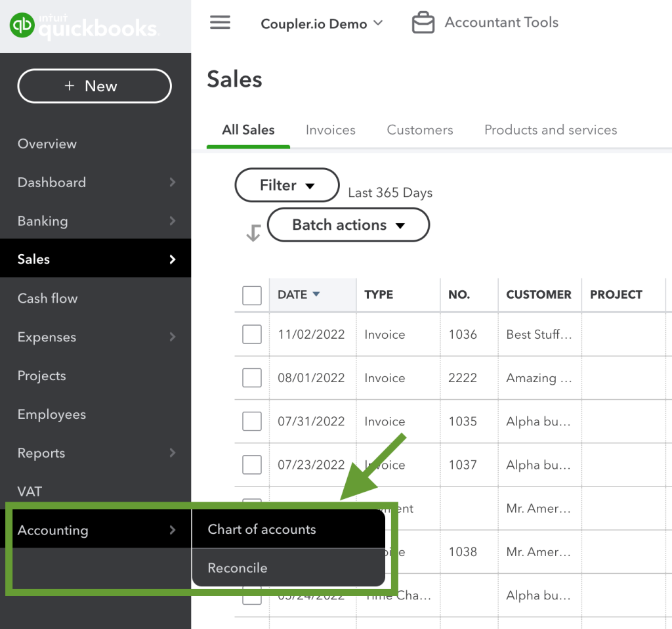Check the select-all checkbox in table header
Viewport: 672px width, 629px height.
(252, 295)
